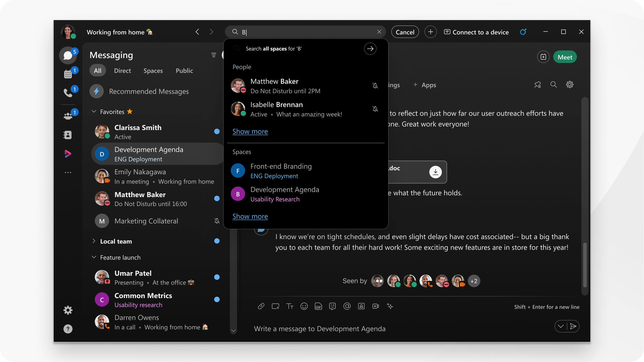Toggle mute on Matthew Baker notification
Viewport: 644px width, 362px height.
click(375, 86)
